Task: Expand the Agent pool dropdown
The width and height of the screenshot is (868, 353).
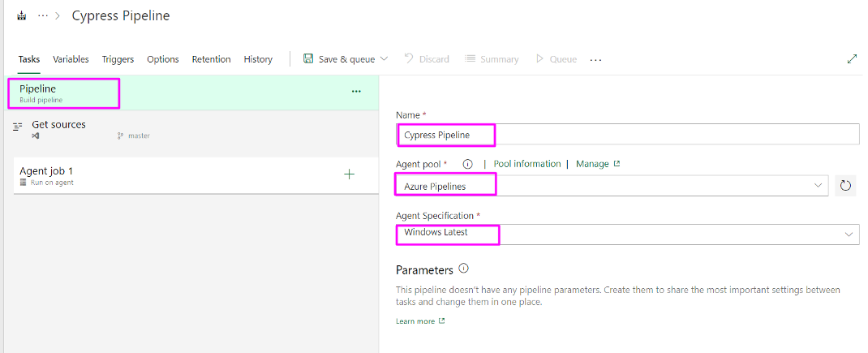Action: click(818, 186)
